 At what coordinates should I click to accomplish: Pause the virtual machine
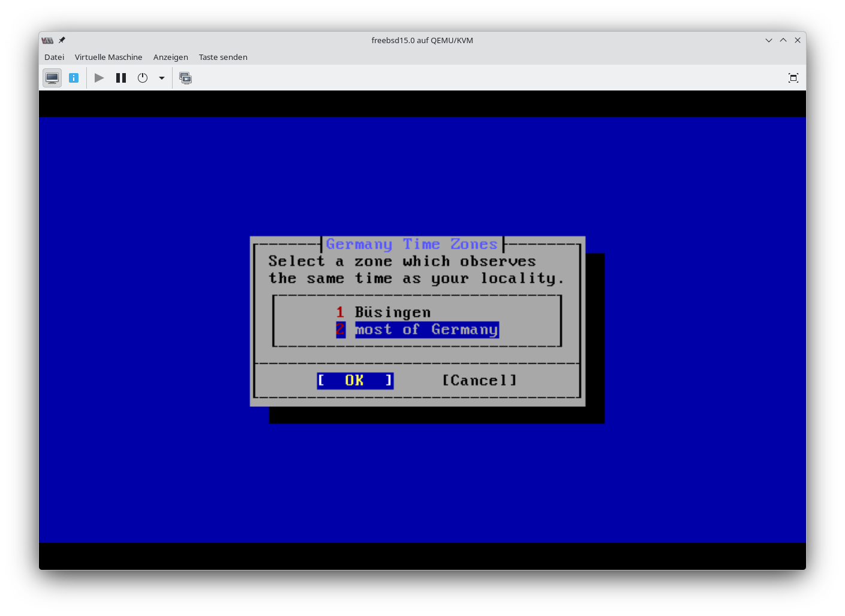click(121, 78)
